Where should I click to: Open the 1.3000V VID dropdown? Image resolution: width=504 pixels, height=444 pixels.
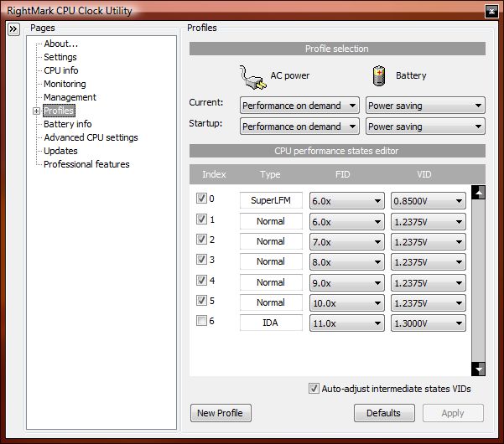(429, 323)
